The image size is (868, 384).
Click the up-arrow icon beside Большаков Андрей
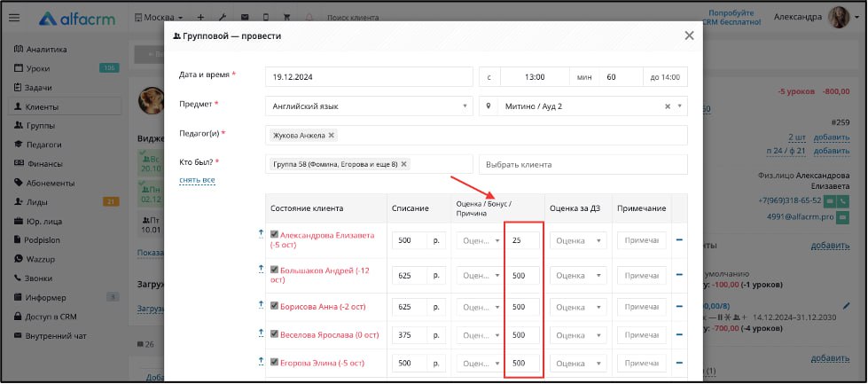[x=262, y=269]
